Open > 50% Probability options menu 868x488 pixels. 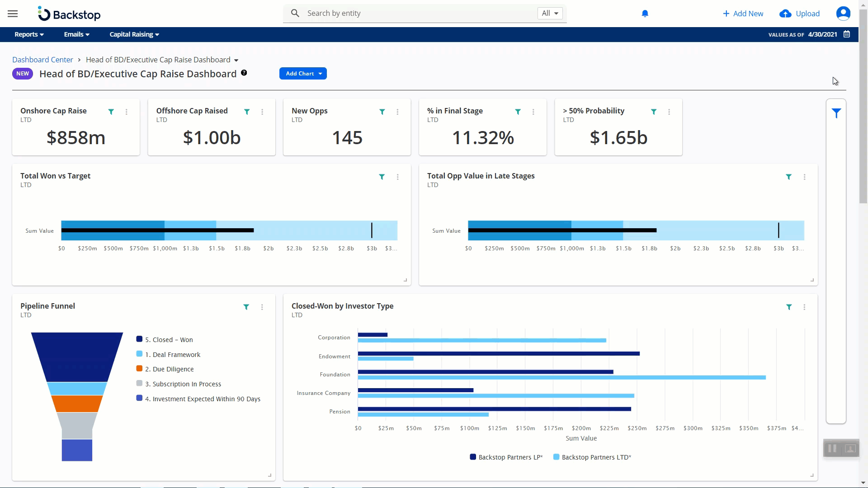click(669, 112)
